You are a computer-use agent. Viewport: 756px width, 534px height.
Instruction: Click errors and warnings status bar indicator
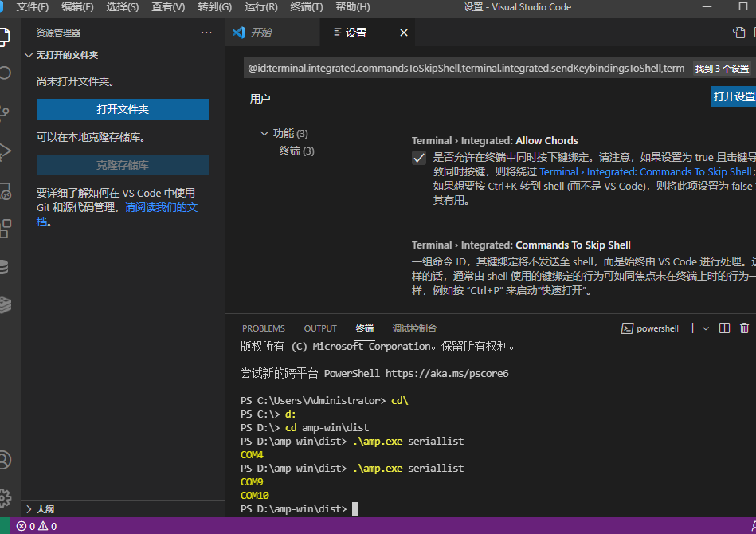(37, 526)
